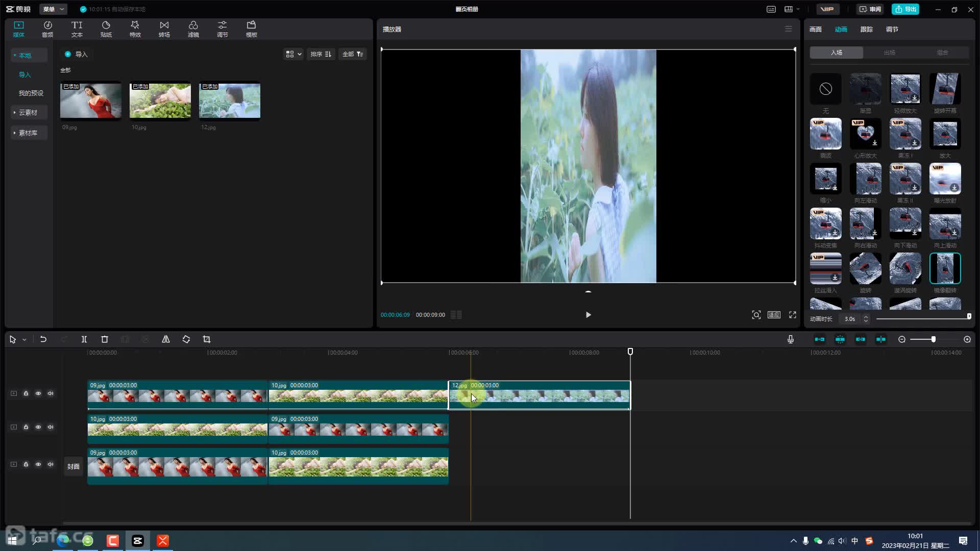This screenshot has height=551, width=980.
Task: Click the 导入 import button with plus
Action: pyautogui.click(x=76, y=54)
